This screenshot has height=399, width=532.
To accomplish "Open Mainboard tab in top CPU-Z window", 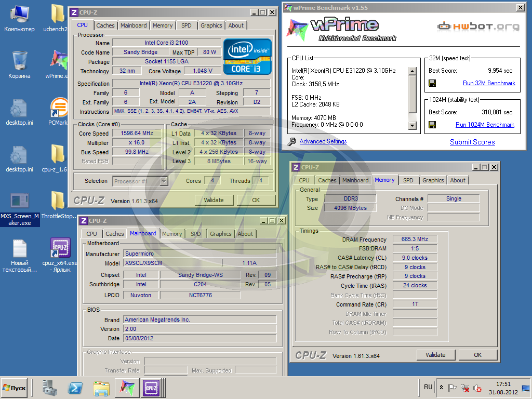I will point(134,25).
